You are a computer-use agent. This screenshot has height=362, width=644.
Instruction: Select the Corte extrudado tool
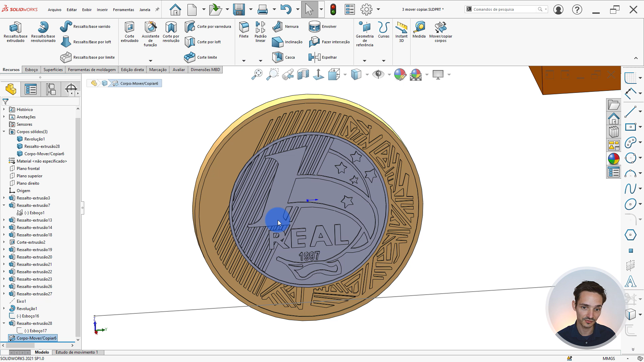pos(129,32)
